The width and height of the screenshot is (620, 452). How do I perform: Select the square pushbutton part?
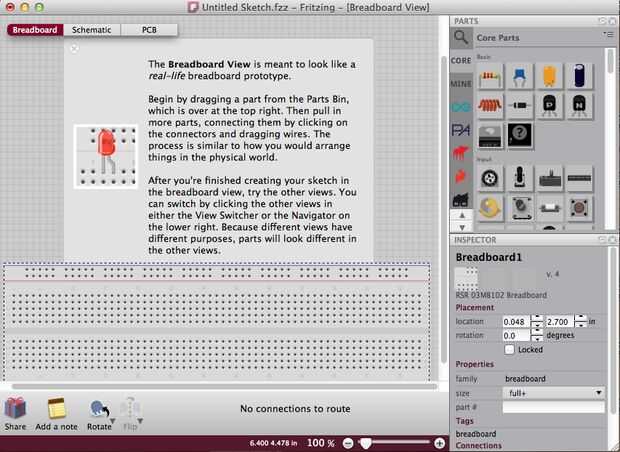coord(579,208)
